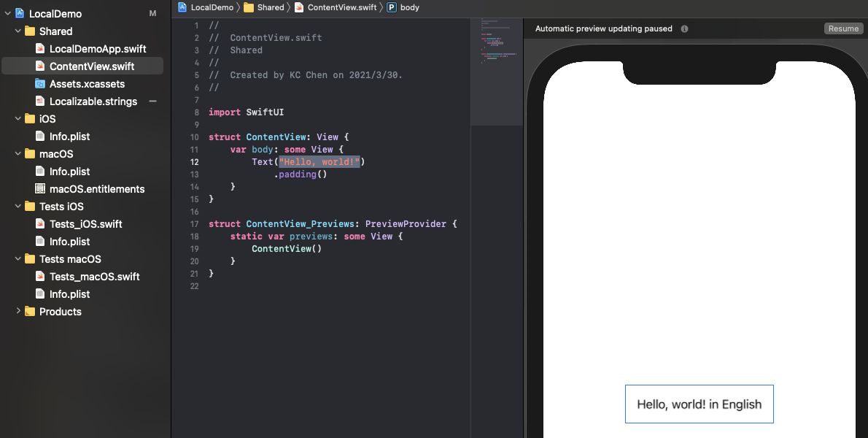Viewport: 868px width, 438px height.
Task: Click the strings file icon beside Localizable.strings
Action: pyautogui.click(x=40, y=101)
